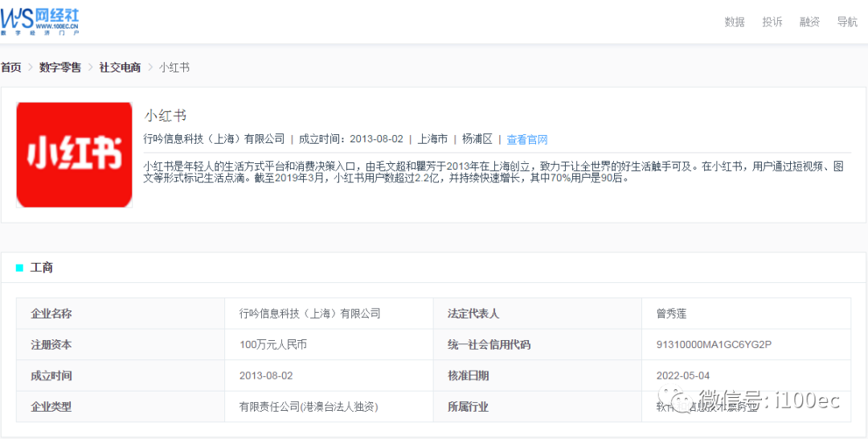Click the 网经社 site logo
This screenshot has height=439, width=868.
40,22
